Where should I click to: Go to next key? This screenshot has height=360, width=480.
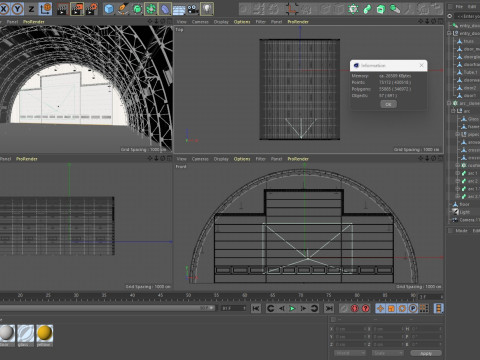point(314,308)
